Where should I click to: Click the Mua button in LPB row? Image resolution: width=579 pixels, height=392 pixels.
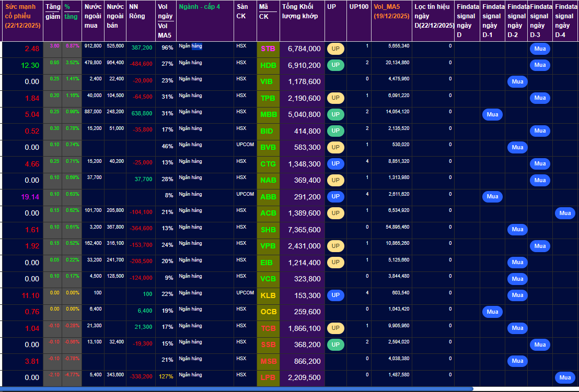[x=565, y=377]
